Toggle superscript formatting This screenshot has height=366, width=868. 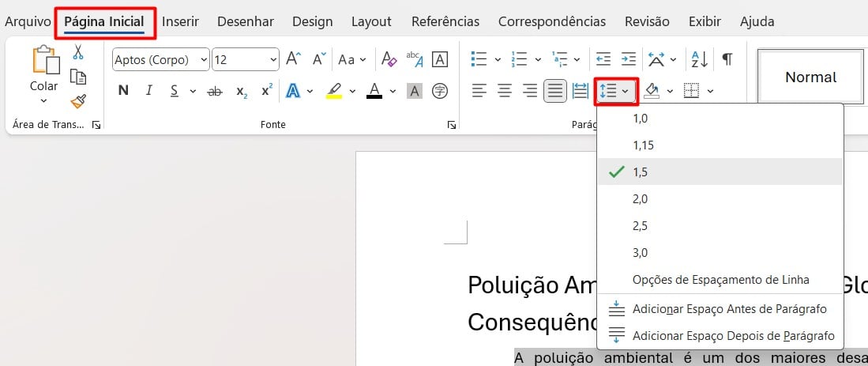(267, 90)
